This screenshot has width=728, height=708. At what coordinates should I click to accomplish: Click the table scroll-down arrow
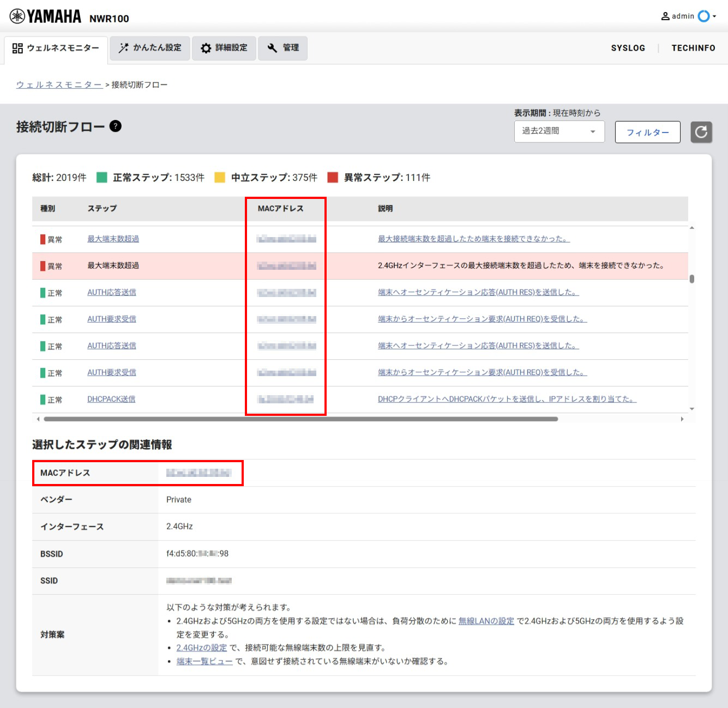(x=691, y=409)
